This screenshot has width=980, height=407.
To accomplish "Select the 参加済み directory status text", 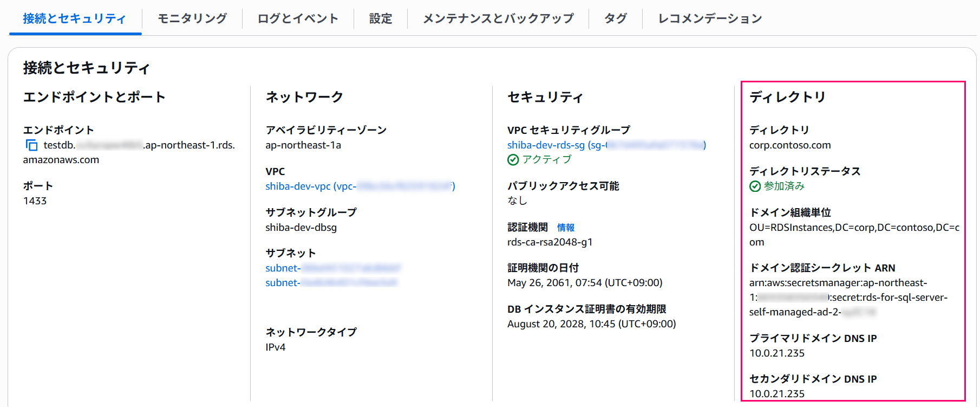I will (784, 186).
